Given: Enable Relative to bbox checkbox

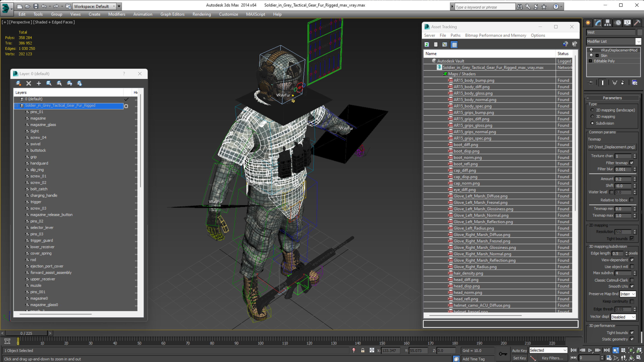Looking at the screenshot, I should point(632,200).
